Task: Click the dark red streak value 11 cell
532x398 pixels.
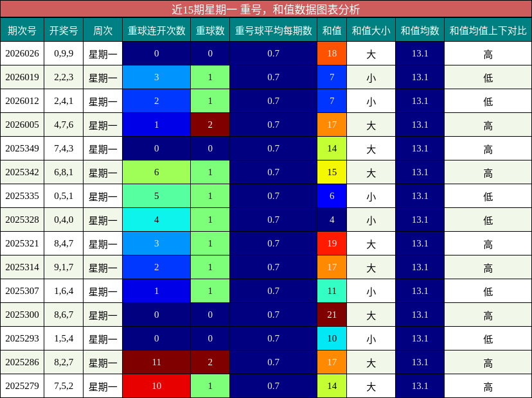Action: [157, 362]
